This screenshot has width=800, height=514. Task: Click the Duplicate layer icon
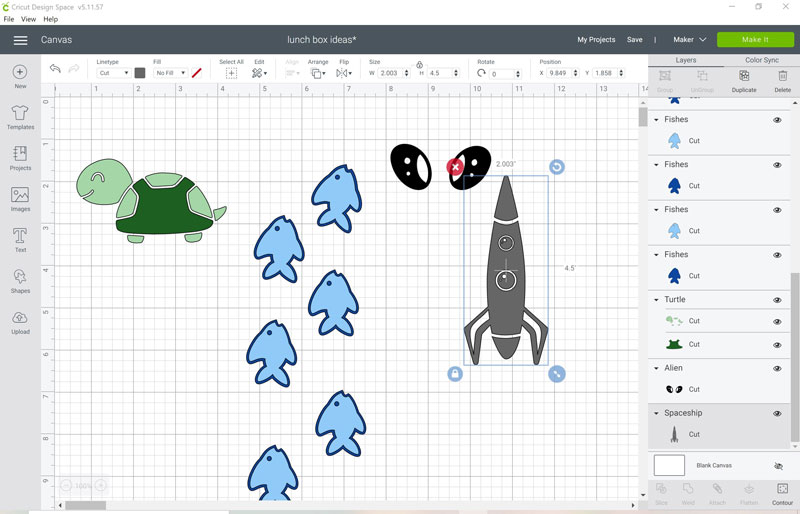pos(744,76)
